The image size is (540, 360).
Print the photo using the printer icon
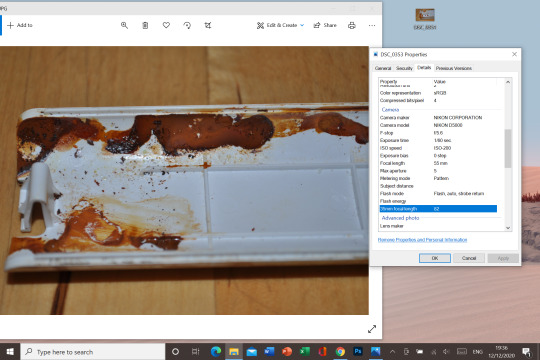tap(352, 25)
